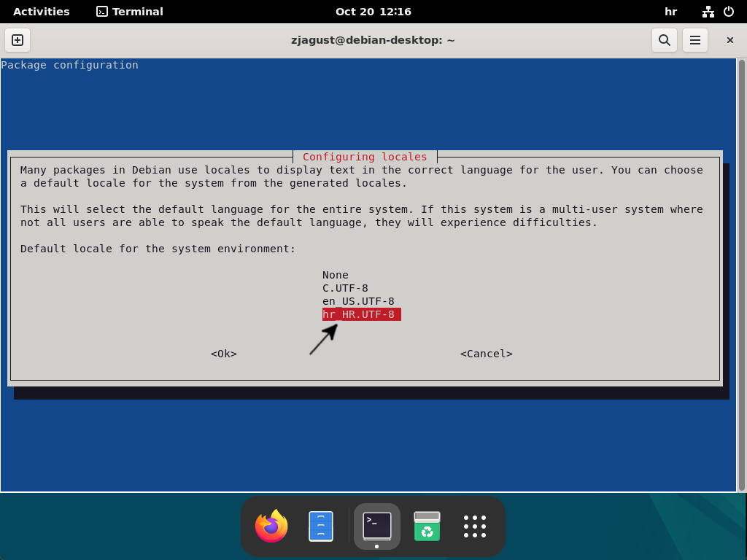
Task: Dismiss the dialog with the Cancel button
Action: point(486,354)
